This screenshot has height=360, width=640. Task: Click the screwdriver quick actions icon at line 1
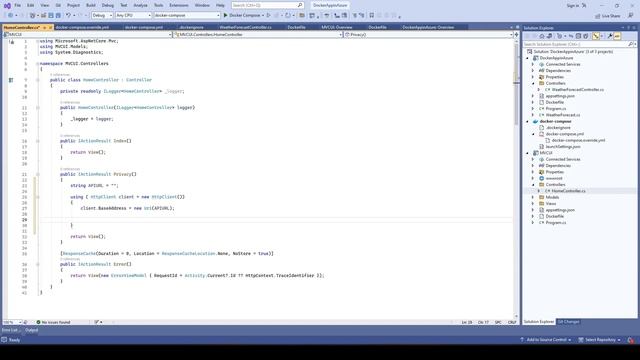(x=11, y=41)
